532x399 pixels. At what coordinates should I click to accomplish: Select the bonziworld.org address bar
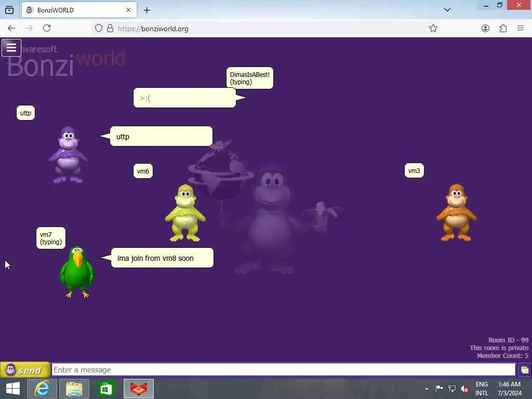pos(264,29)
